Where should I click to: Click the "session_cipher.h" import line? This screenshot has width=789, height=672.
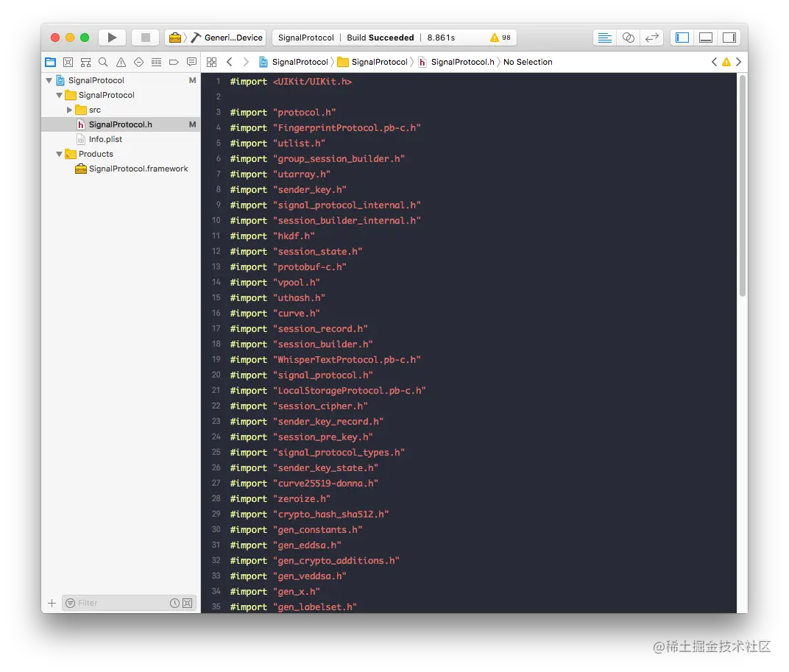pyautogui.click(x=299, y=406)
